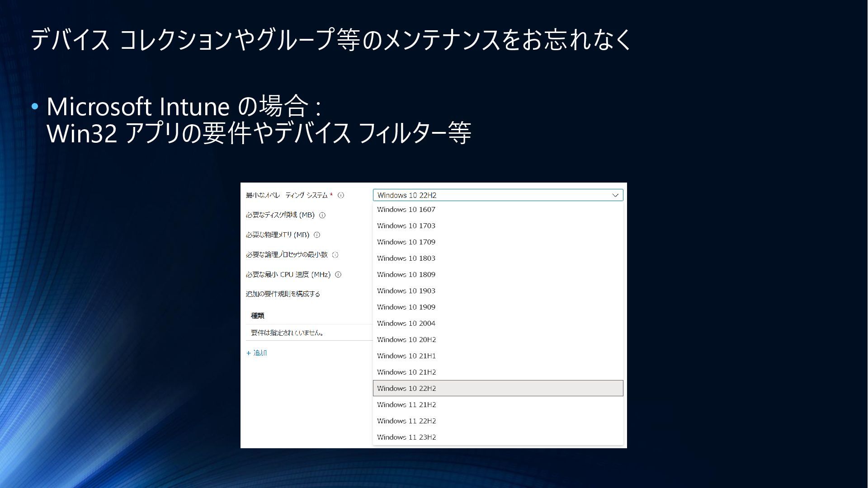Select Windows 11 21H2 option
The height and width of the screenshot is (488, 868).
point(498,405)
